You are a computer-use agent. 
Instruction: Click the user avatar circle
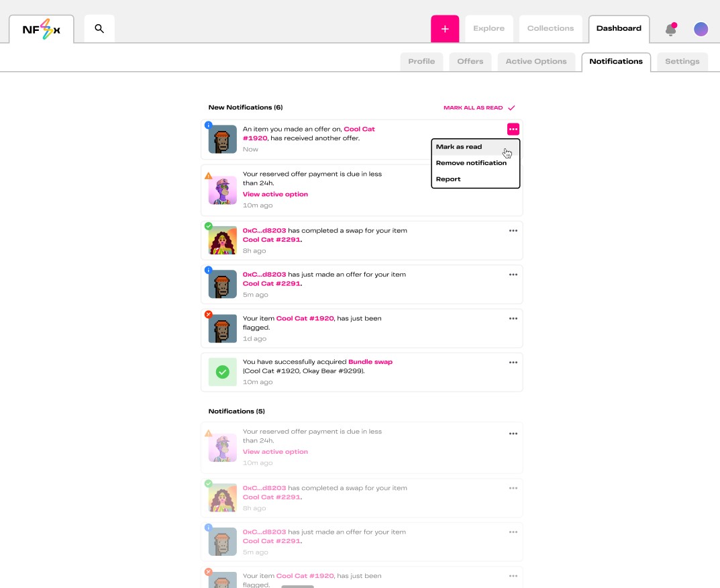[701, 29]
